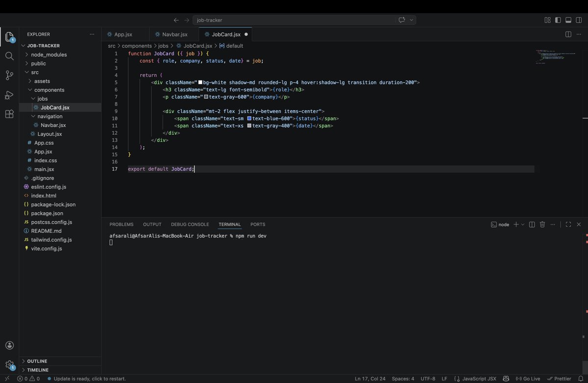Open Source Control view icon
Viewport: 588px width, 383px height.
pos(9,76)
